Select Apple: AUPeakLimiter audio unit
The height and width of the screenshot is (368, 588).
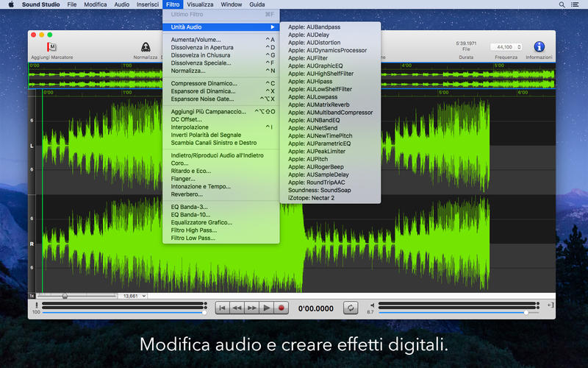pos(330,152)
